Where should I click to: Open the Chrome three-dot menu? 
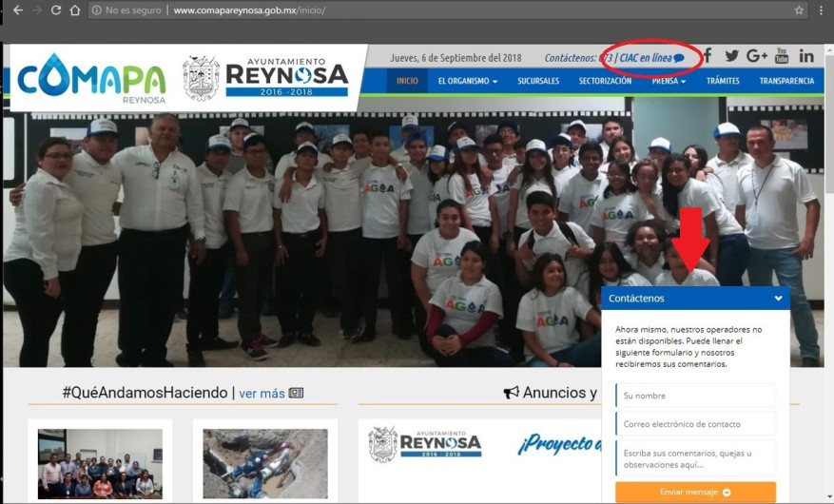[821, 10]
